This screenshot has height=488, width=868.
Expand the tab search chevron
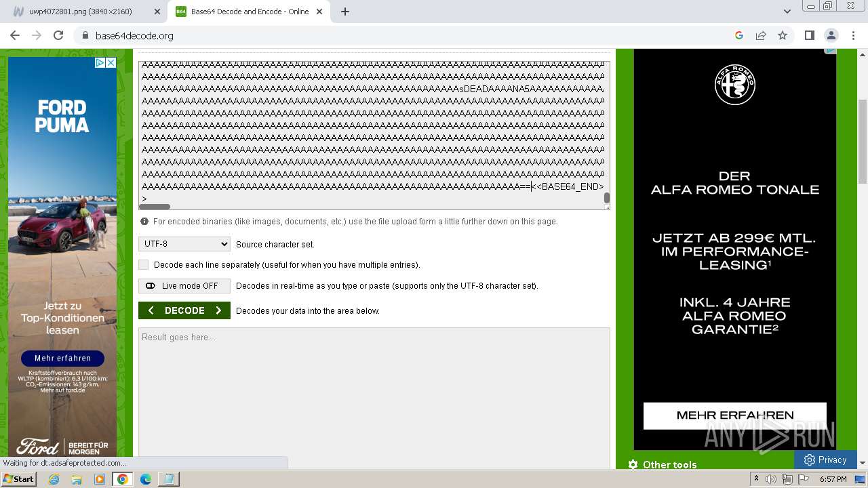click(787, 12)
